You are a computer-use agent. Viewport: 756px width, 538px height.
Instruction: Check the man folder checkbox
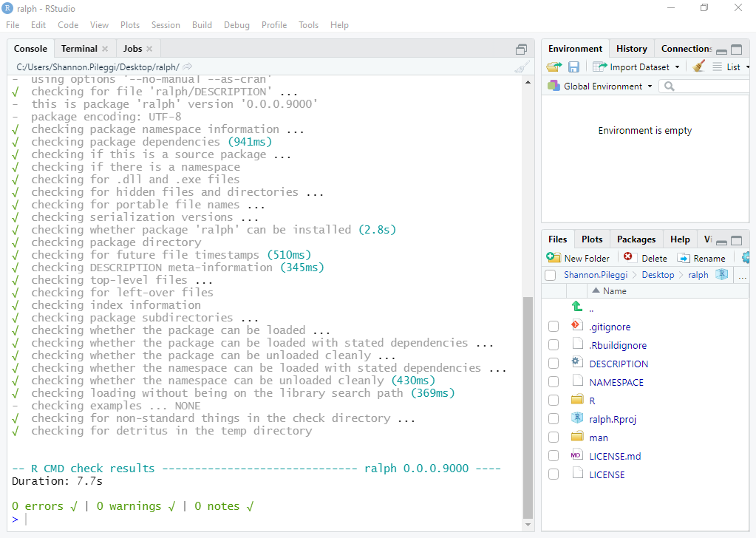coord(554,437)
